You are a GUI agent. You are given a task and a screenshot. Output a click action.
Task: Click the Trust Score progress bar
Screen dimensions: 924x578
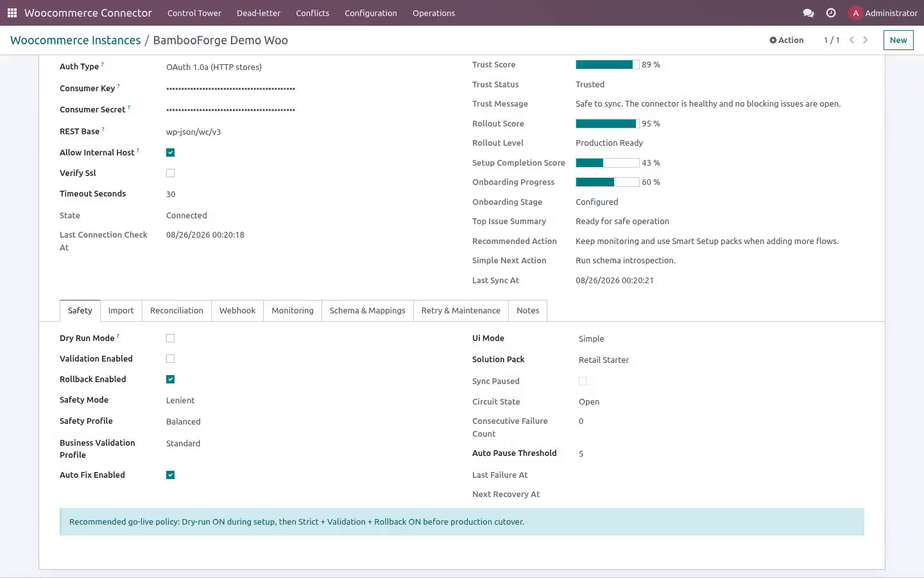click(608, 65)
